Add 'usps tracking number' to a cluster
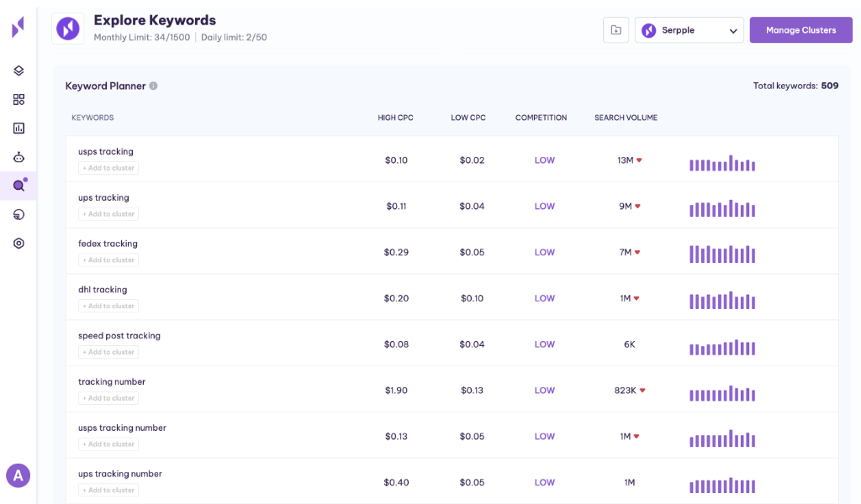Screen dimensions: 861x504 coord(108,444)
